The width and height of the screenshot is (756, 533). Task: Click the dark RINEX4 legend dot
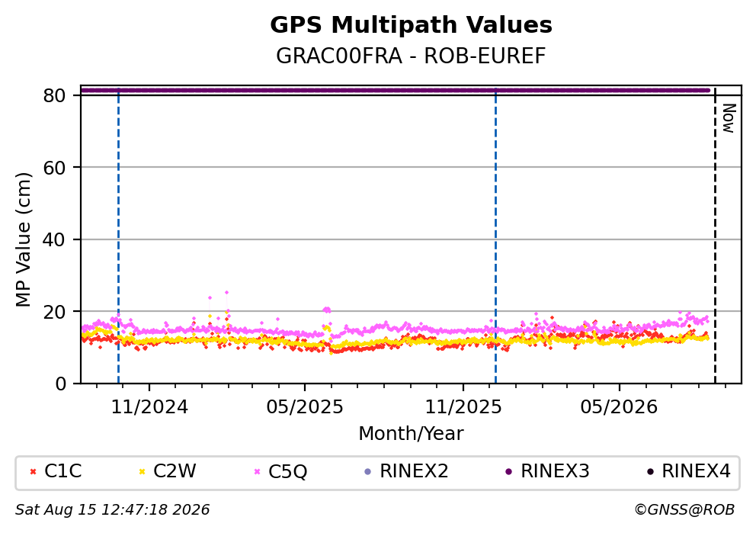[650, 472]
